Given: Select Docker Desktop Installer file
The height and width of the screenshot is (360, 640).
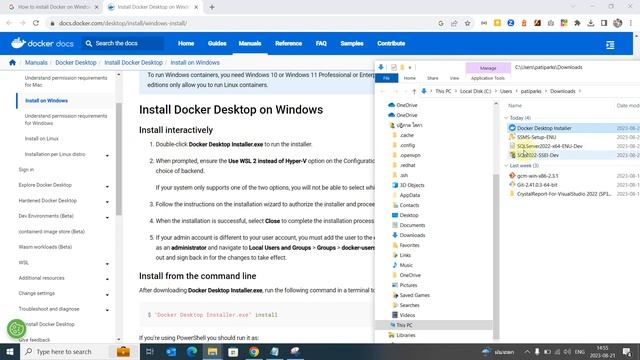Looking at the screenshot, I should coord(544,128).
